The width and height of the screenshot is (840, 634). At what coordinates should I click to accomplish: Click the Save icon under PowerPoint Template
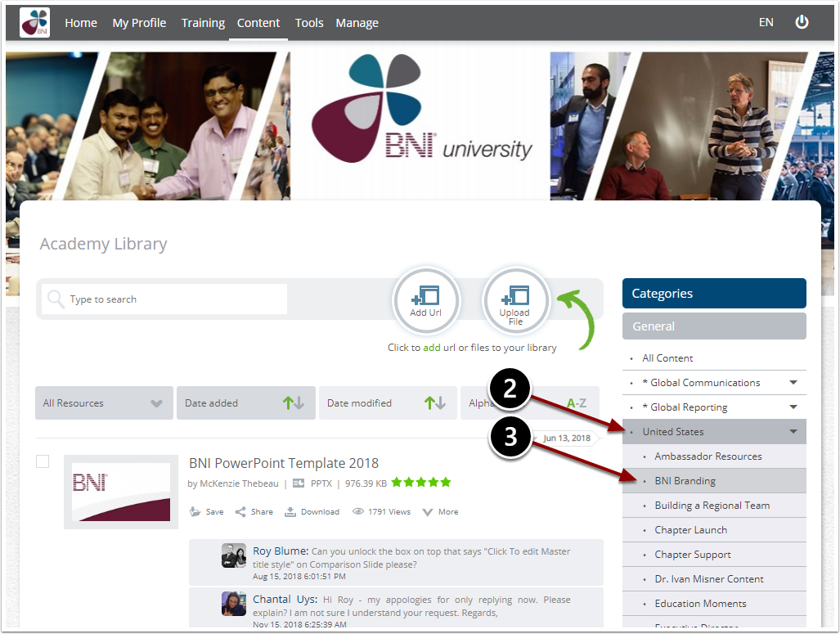[x=195, y=512]
